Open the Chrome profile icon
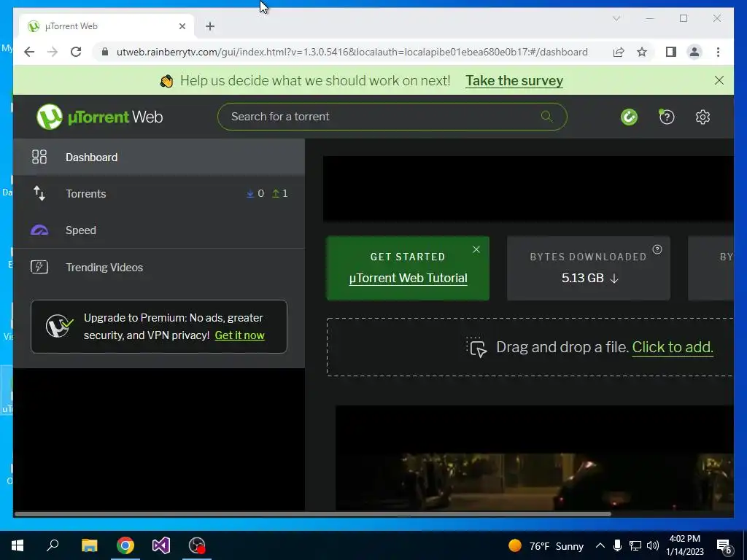The width and height of the screenshot is (747, 560). [694, 52]
